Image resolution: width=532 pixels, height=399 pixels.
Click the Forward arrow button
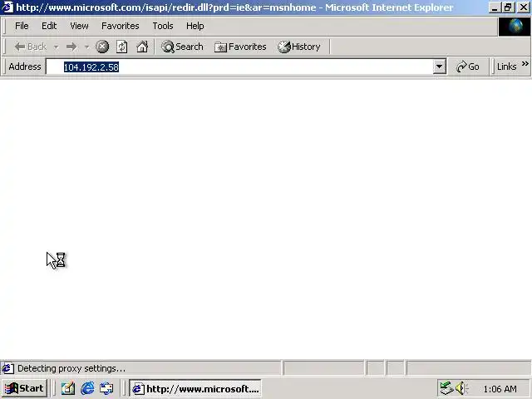point(71,47)
